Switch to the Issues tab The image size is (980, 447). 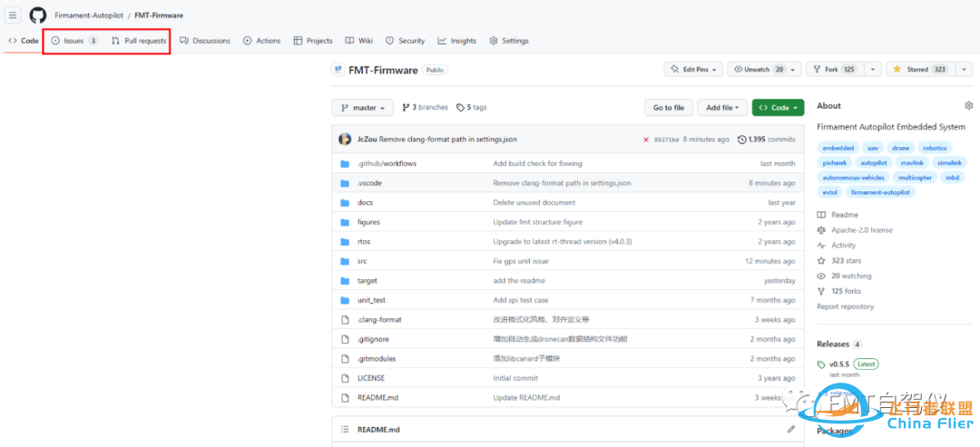tap(73, 41)
